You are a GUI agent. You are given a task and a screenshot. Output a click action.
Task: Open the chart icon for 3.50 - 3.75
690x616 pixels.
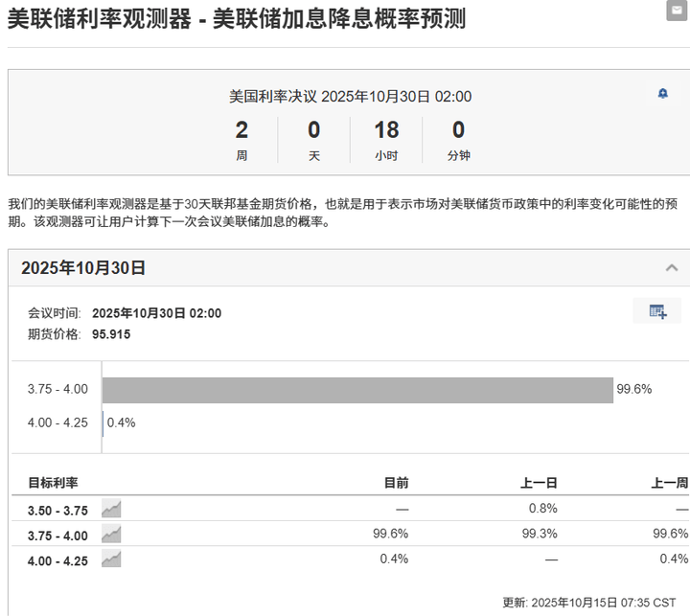[x=111, y=508]
